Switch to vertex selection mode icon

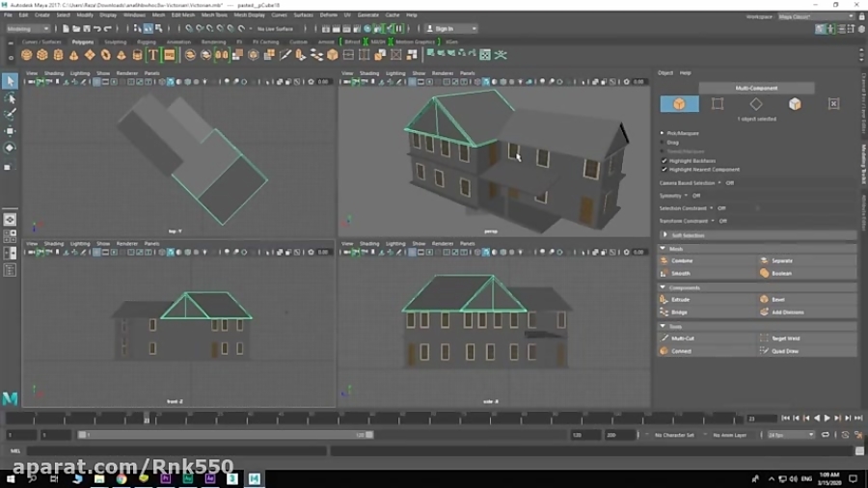pos(718,104)
